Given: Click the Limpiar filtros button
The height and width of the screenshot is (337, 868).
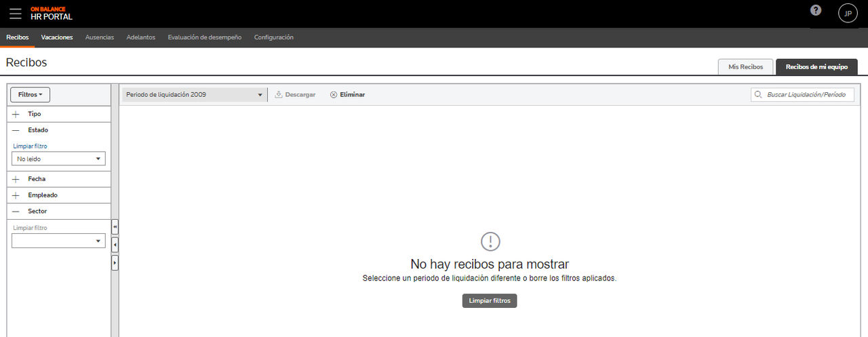Looking at the screenshot, I should 490,300.
